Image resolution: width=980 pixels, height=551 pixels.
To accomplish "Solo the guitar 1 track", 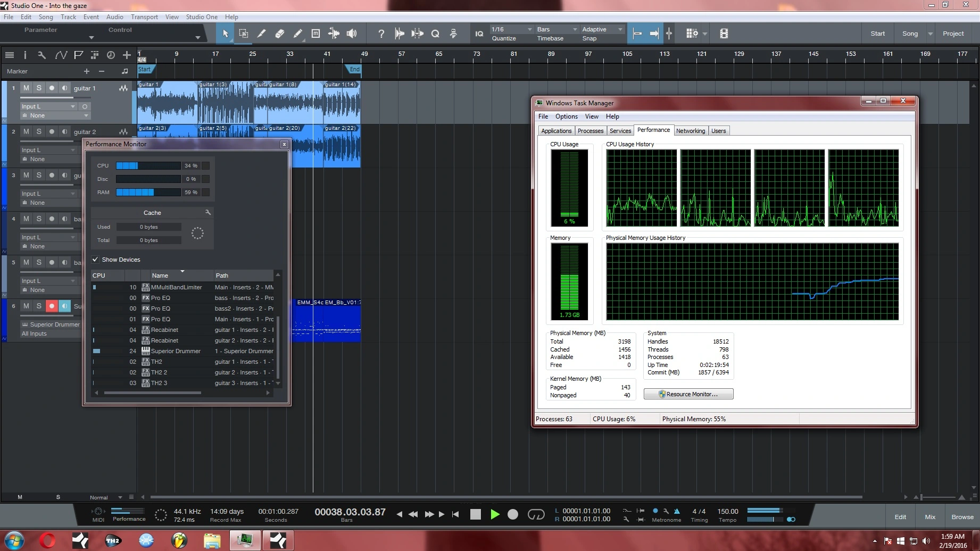I will click(39, 88).
